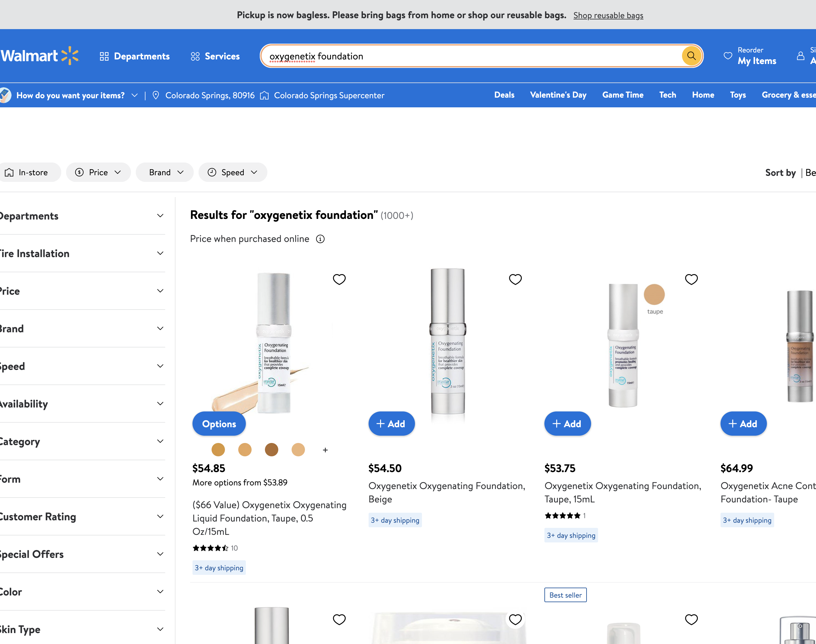Favorite the Oxygenetix Beige foundation with heart
The height and width of the screenshot is (644, 816).
coord(515,279)
